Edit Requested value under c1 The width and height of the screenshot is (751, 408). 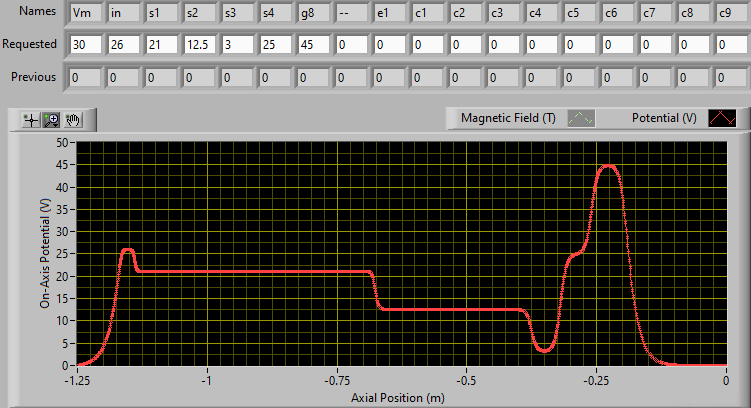[428, 45]
